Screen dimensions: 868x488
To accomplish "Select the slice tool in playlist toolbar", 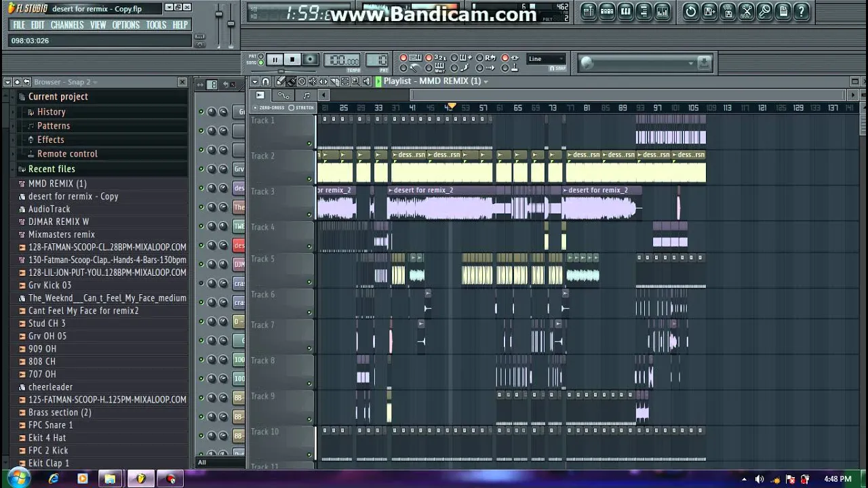I will [x=334, y=81].
